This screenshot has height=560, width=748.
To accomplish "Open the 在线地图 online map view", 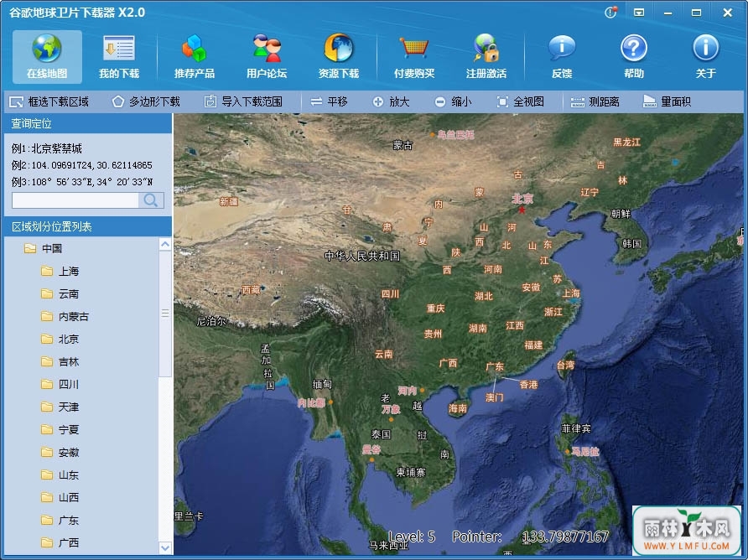I will click(x=47, y=57).
